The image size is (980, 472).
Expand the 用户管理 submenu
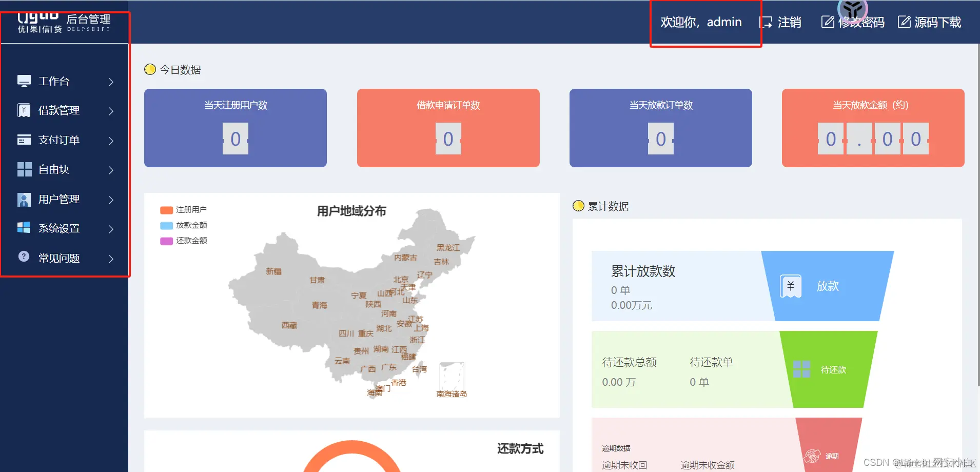pyautogui.click(x=111, y=200)
